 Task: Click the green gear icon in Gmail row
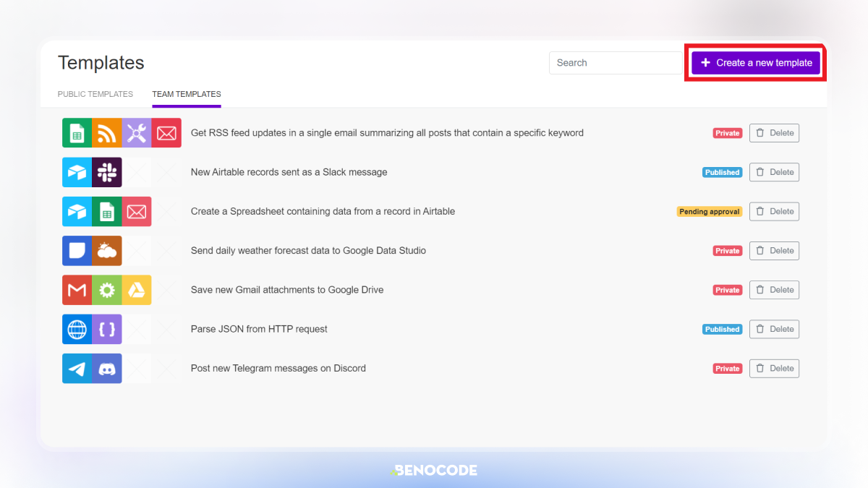(107, 290)
